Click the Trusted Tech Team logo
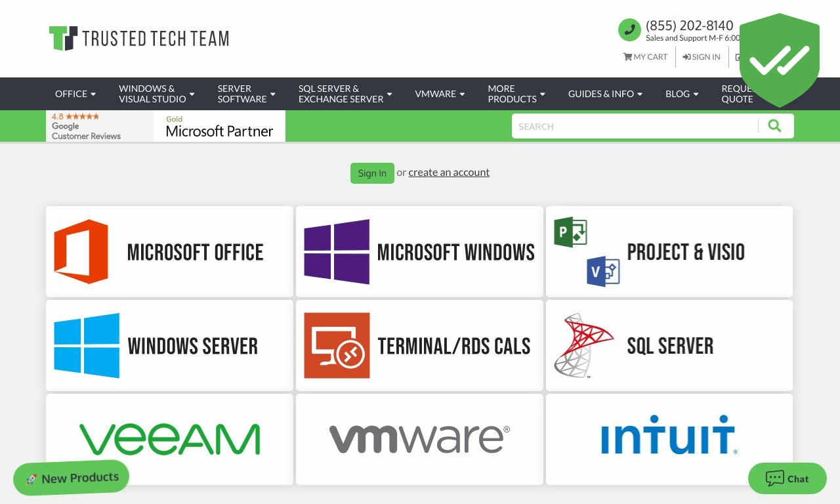 point(139,38)
